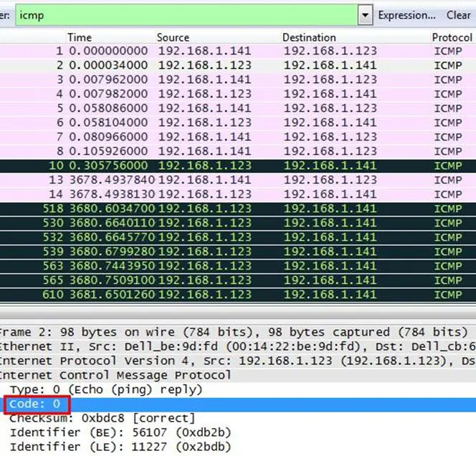The width and height of the screenshot is (476, 456).
Task: Open the filter history dropdown arrow
Action: coord(365,15)
